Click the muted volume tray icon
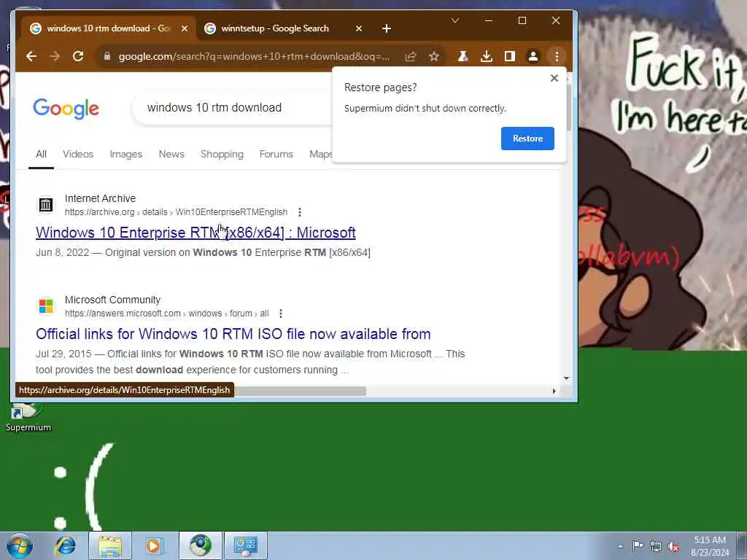The image size is (747, 560). [673, 546]
